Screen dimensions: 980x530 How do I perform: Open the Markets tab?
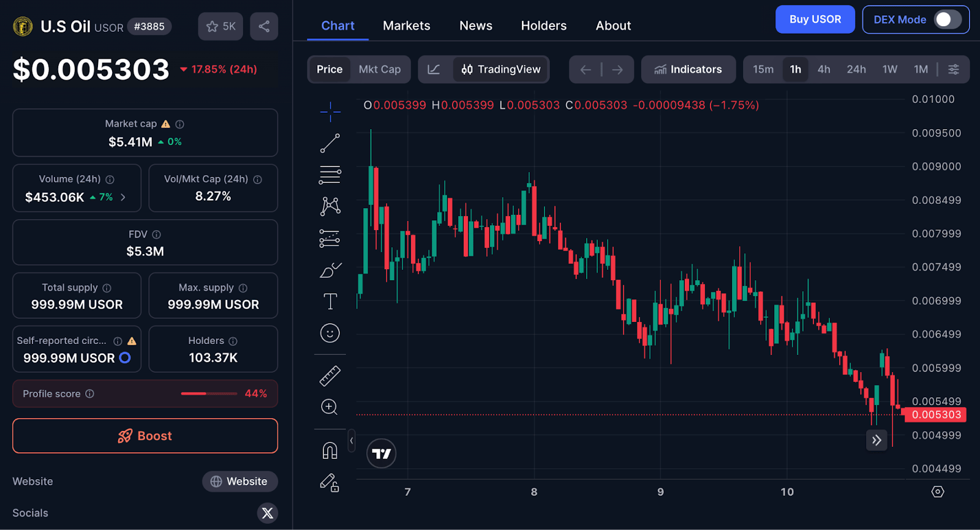407,26
